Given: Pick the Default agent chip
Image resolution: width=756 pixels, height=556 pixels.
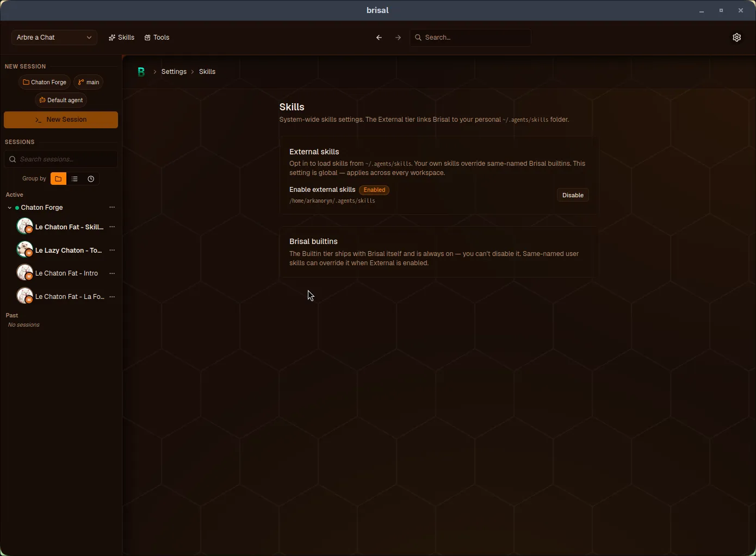Looking at the screenshot, I should click(61, 100).
